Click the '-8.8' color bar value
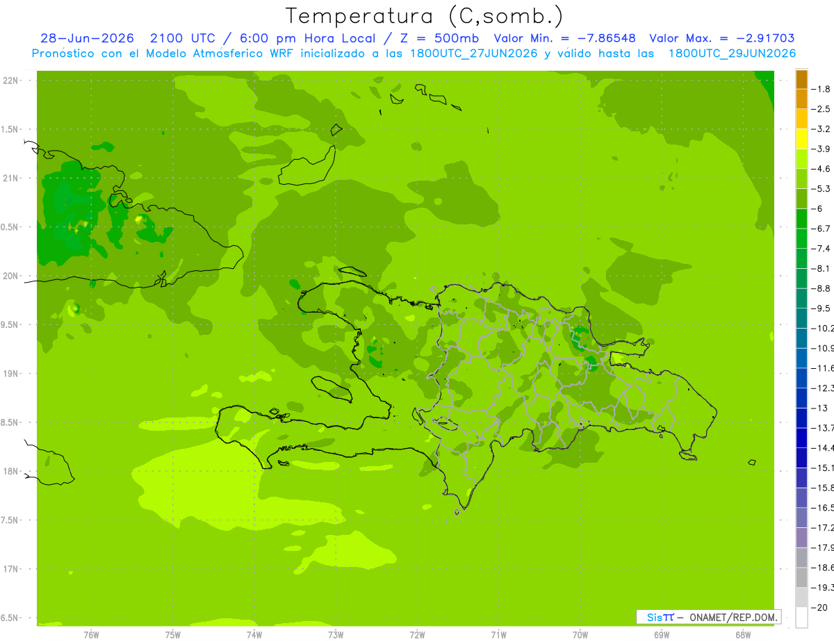This screenshot has width=834, height=644. tap(821, 288)
